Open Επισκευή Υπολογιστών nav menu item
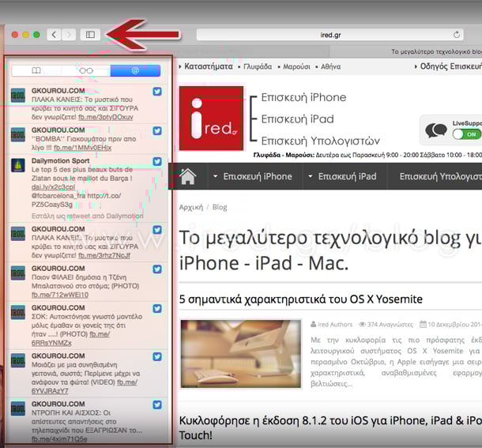Screen dimensions: 482x448 [440, 176]
